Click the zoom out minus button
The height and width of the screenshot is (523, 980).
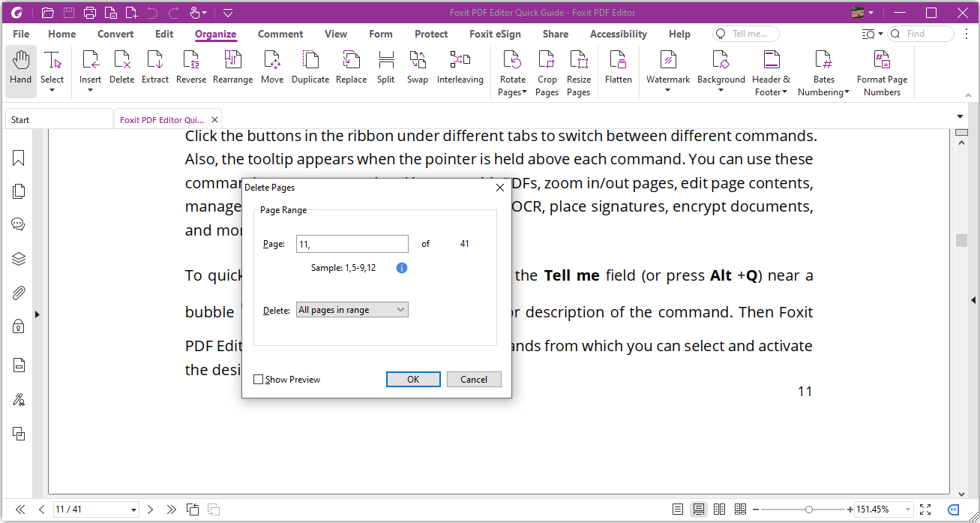click(x=756, y=509)
